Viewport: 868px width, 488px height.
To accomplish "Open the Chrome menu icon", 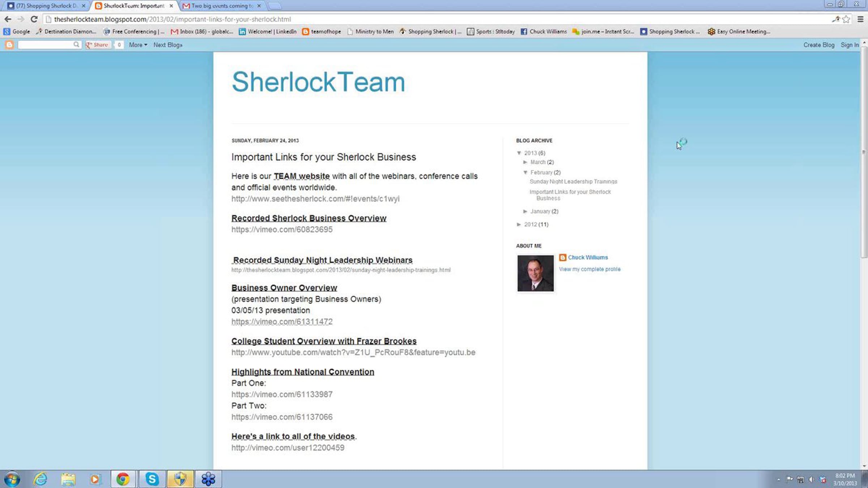I will (x=860, y=19).
